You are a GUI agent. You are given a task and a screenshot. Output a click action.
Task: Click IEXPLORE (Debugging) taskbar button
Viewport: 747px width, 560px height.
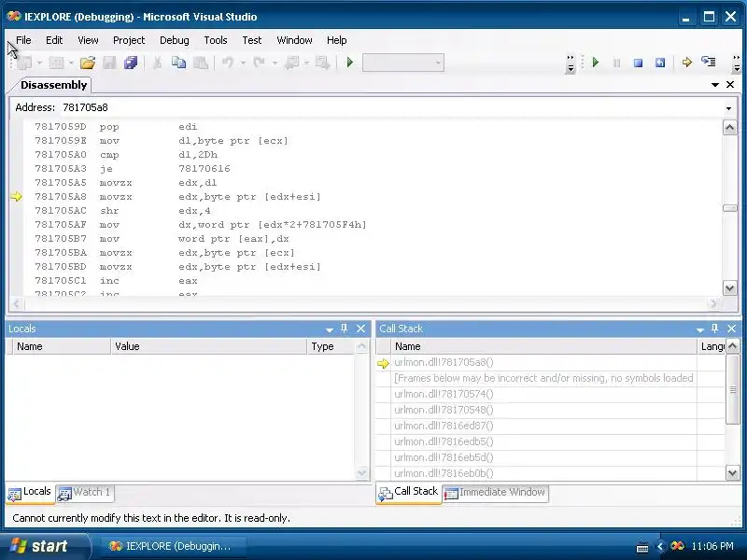(173, 546)
